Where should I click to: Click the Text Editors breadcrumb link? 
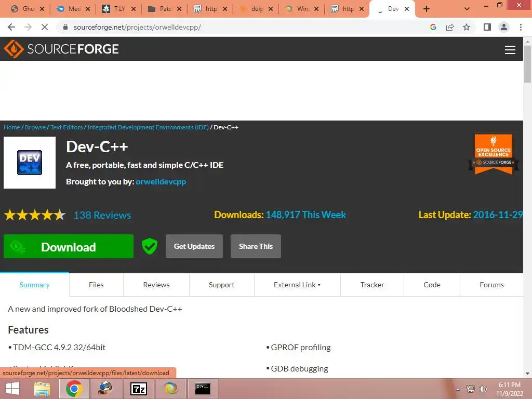66,127
